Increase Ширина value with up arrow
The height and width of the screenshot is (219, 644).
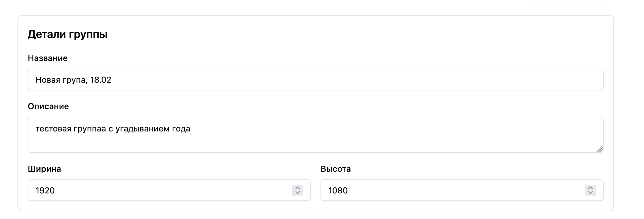297,188
